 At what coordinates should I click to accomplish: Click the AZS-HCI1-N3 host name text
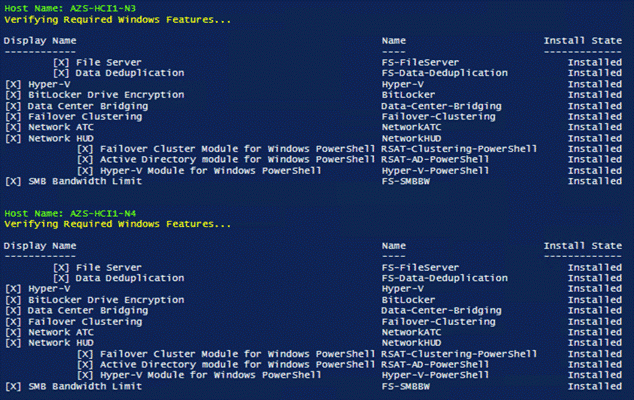tap(103, 8)
